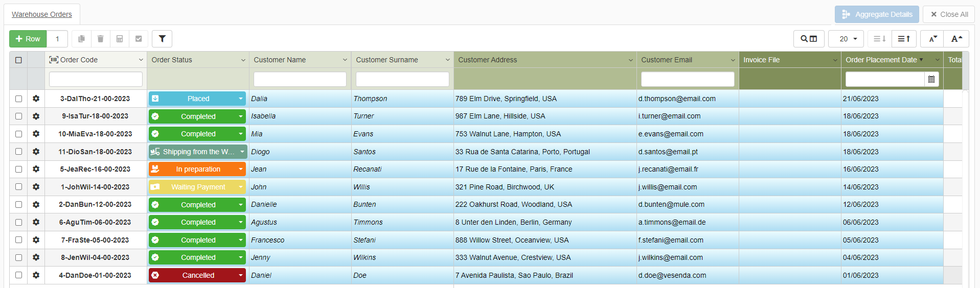
Task: Click the filter funnel icon
Action: pyautogui.click(x=162, y=39)
